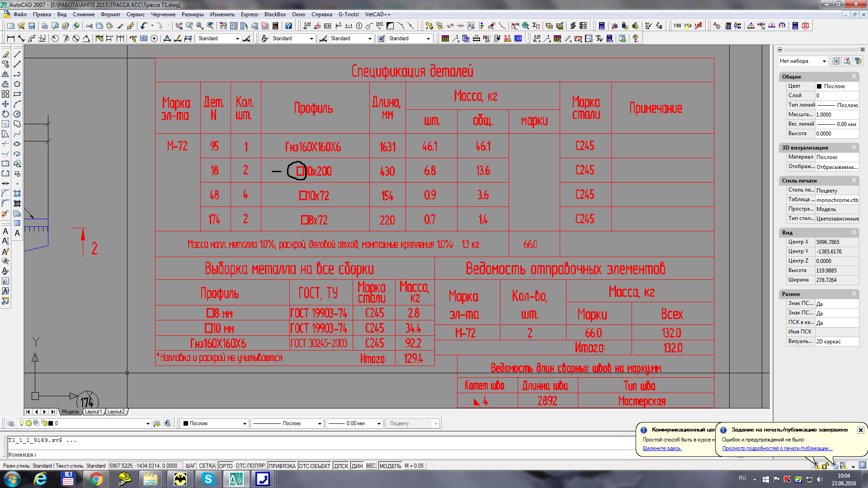Open the Послою color control dropdown
The width and height of the screenshot is (868, 488).
(x=244, y=423)
